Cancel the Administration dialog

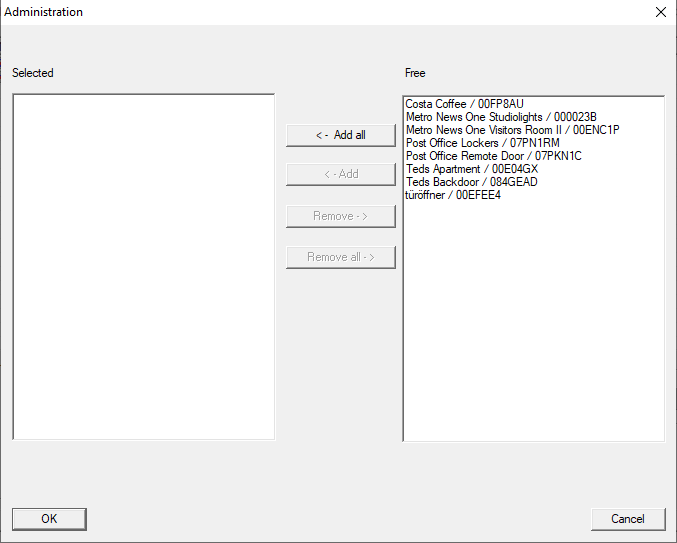[628, 518]
